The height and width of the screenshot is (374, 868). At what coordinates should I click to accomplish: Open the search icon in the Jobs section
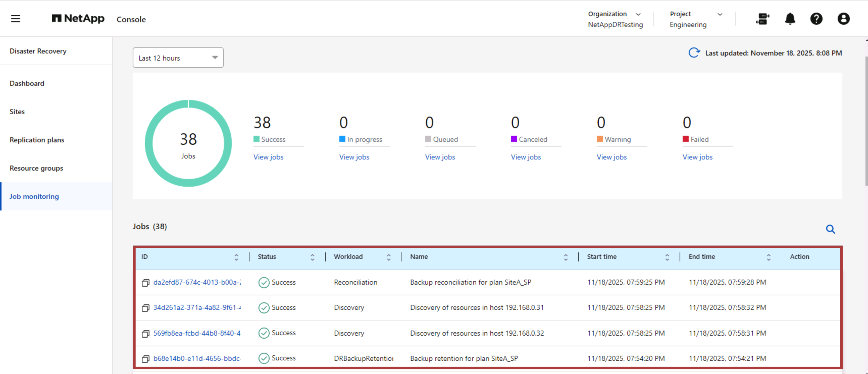pyautogui.click(x=831, y=229)
